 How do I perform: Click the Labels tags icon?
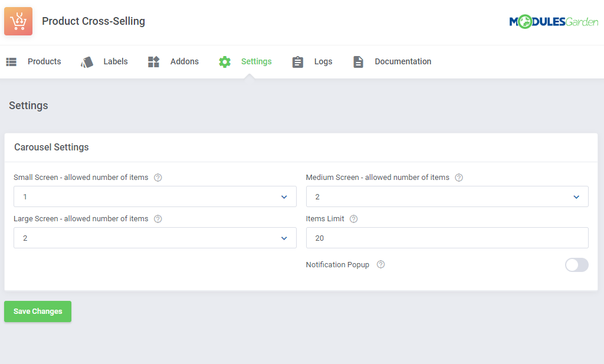tap(87, 62)
